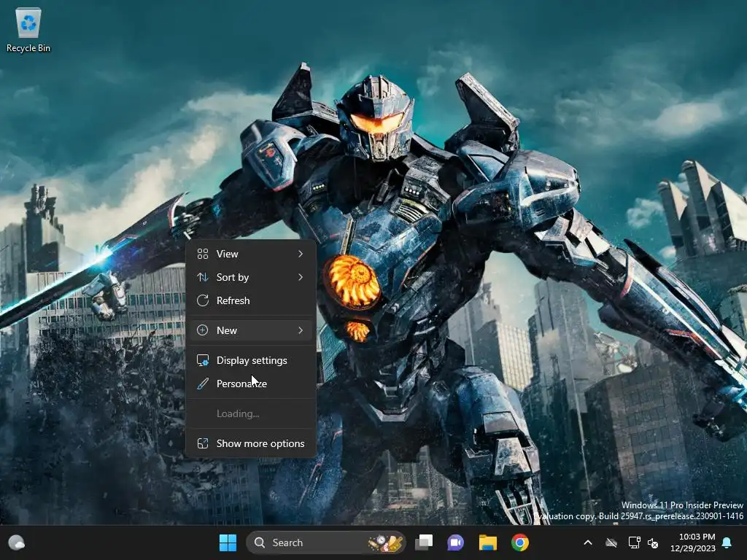Click the Refresh circular arrow icon
This screenshot has width=747, height=560.
tap(203, 300)
